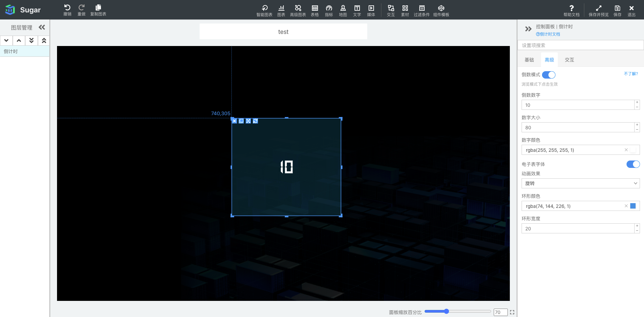
Task: Click the 不了解? help link
Action: click(631, 74)
